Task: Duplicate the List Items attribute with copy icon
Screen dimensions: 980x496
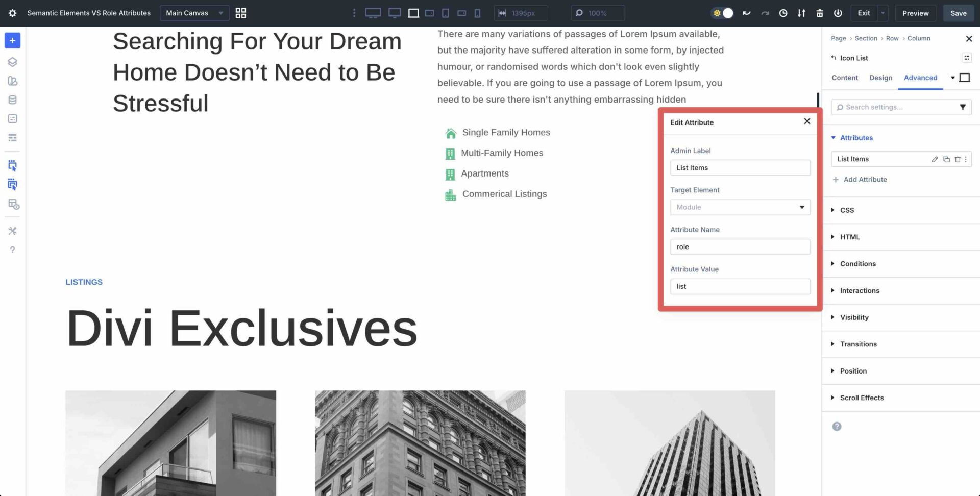Action: tap(946, 159)
